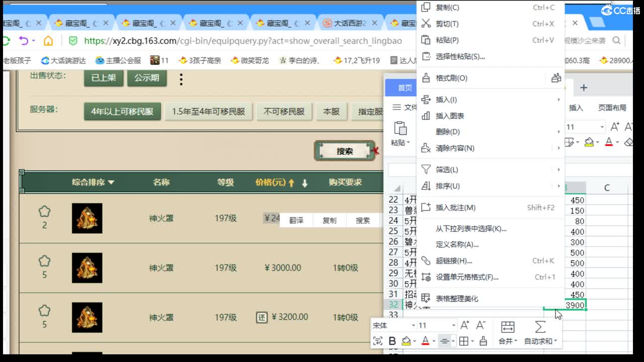Click 自动求和 autosum button
This screenshot has height=362, width=644.
[x=540, y=333]
